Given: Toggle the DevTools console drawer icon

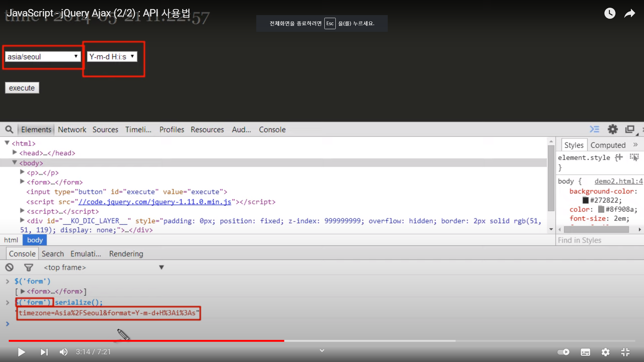Looking at the screenshot, I should tap(594, 129).
